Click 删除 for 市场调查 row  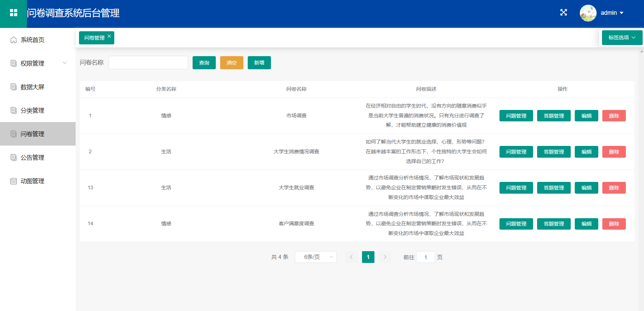(614, 116)
